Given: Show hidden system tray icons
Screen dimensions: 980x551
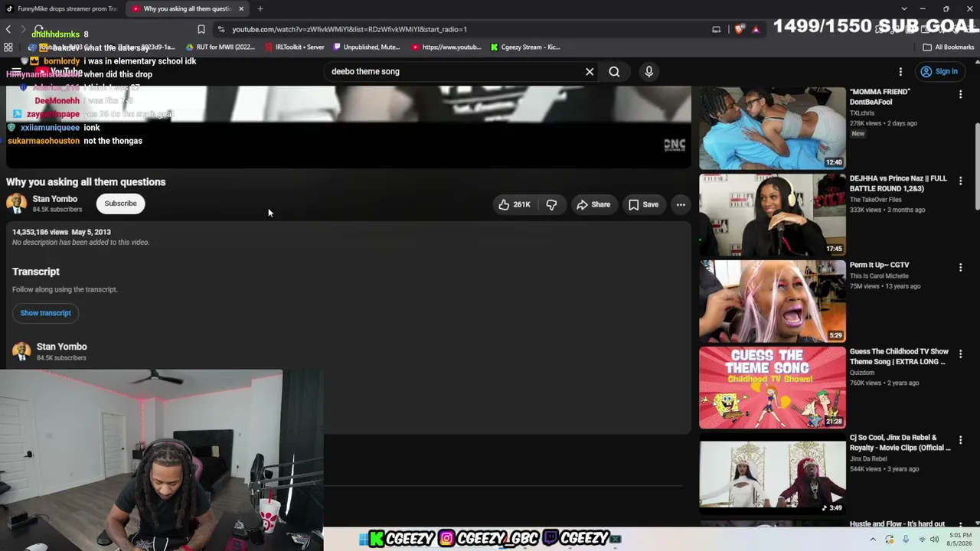Looking at the screenshot, I should pyautogui.click(x=872, y=539).
